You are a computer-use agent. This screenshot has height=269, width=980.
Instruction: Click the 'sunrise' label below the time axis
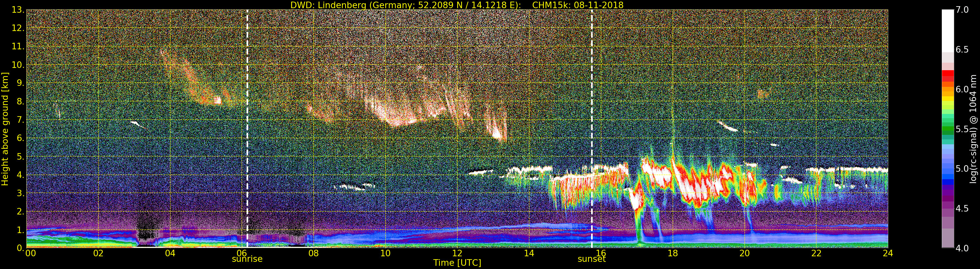247,259
